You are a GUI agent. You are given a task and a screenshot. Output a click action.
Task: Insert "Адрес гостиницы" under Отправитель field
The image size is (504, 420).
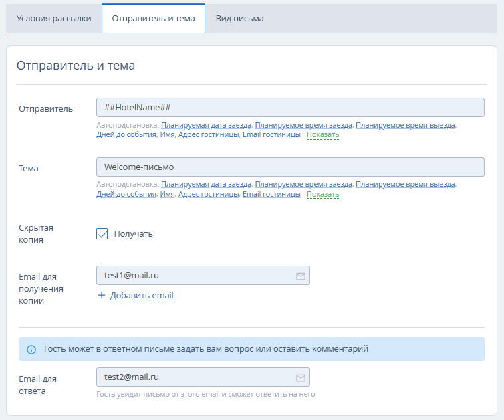(x=209, y=135)
